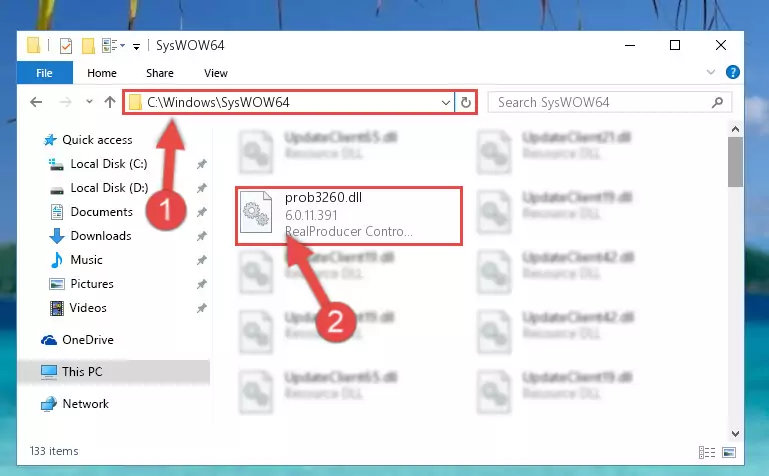Maximize the SysWOW64 window
The width and height of the screenshot is (769, 476).
(675, 46)
